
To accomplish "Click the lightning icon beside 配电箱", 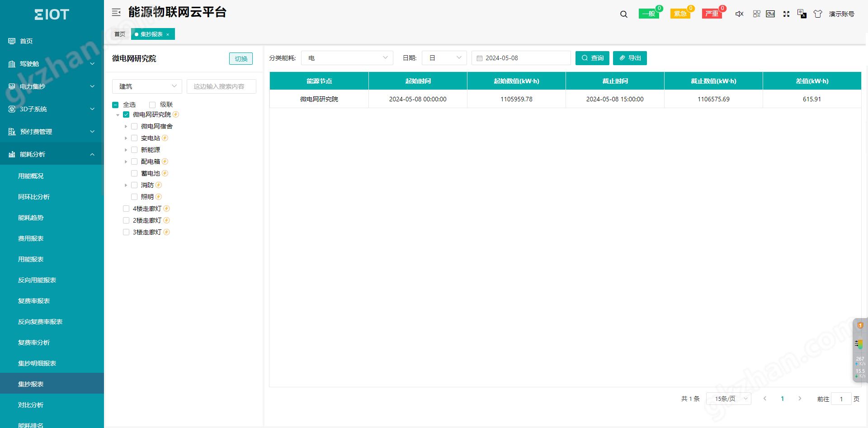I will pyautogui.click(x=165, y=162).
